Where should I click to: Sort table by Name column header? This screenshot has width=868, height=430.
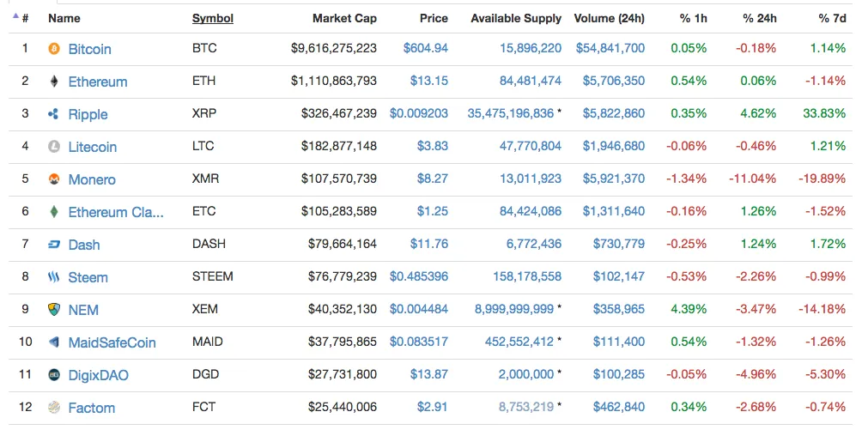[64, 18]
